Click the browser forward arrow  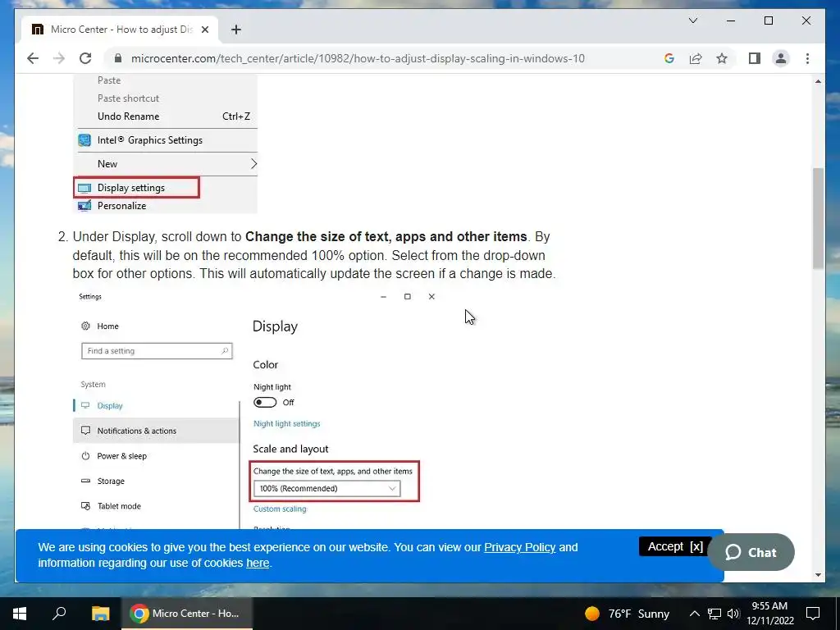59,58
